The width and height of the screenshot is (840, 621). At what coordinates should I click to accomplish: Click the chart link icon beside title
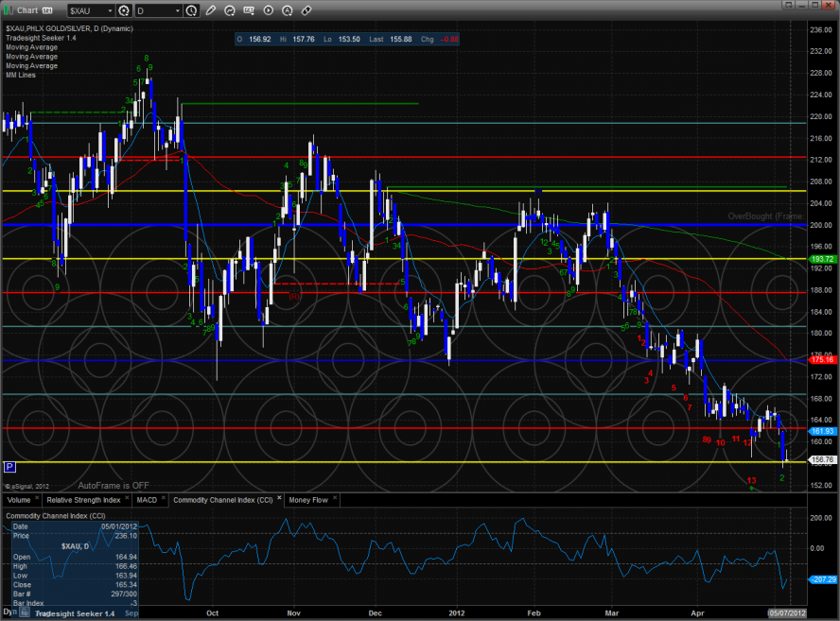click(x=45, y=10)
